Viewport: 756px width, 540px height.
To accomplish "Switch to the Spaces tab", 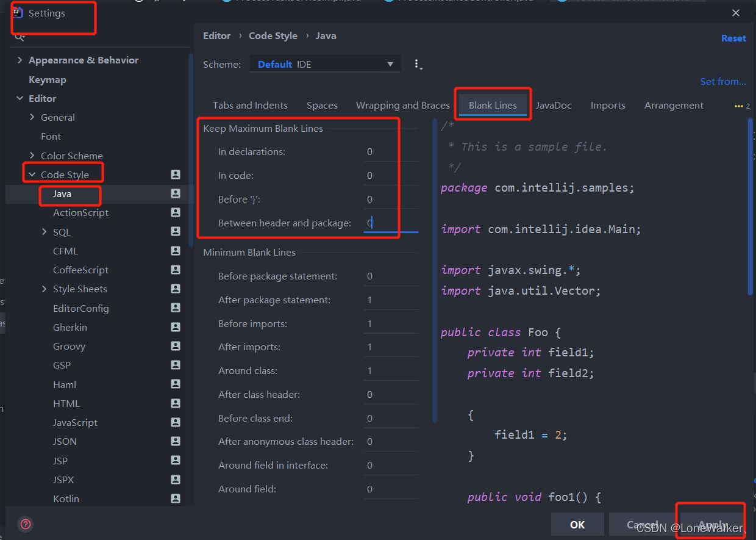I will pyautogui.click(x=322, y=105).
